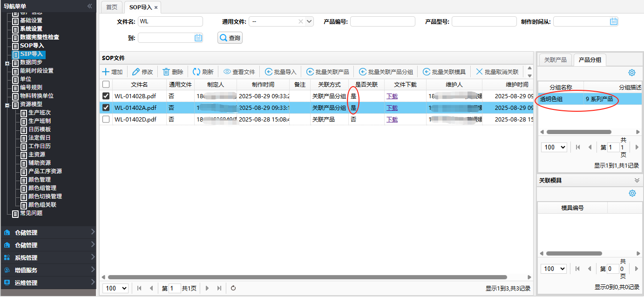644x297 pixels.
Task: Click the 修改 (edit) pencil icon
Action: tap(136, 72)
